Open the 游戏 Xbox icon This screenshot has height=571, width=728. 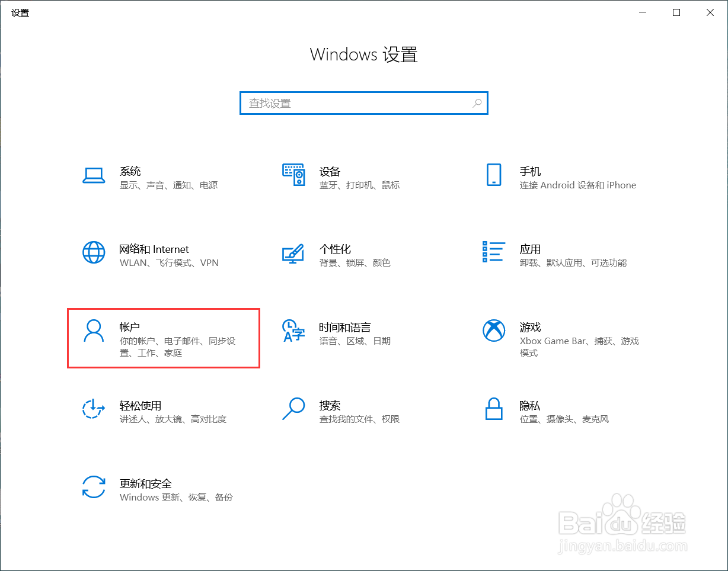click(494, 331)
